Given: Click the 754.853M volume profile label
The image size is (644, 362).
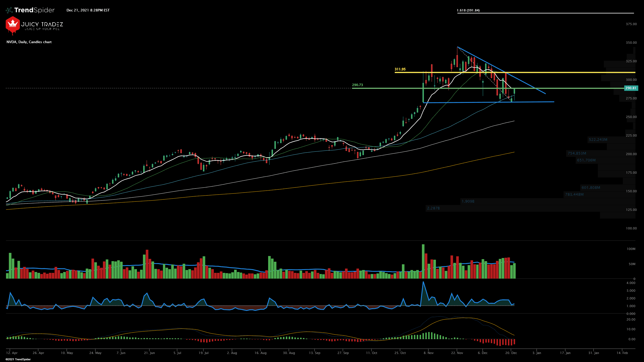Looking at the screenshot, I should pyautogui.click(x=577, y=153).
